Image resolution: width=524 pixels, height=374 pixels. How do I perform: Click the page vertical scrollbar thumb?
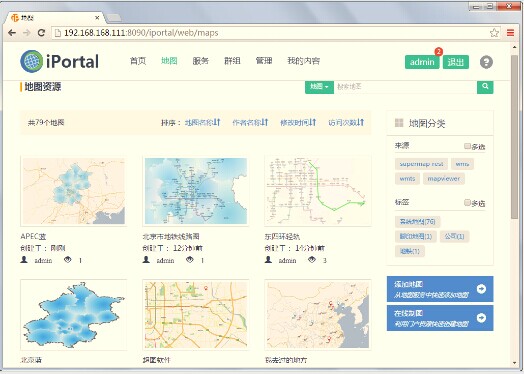click(x=514, y=137)
